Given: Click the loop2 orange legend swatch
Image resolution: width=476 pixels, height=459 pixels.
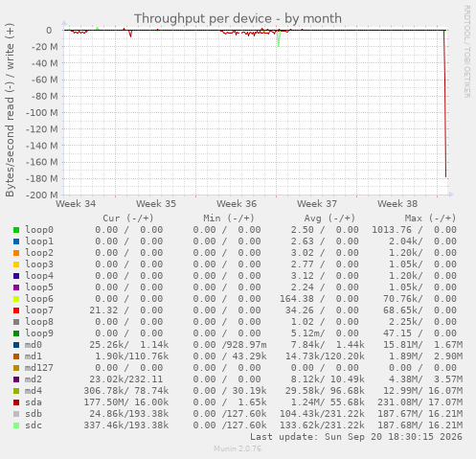Looking at the screenshot, I should (16, 253).
